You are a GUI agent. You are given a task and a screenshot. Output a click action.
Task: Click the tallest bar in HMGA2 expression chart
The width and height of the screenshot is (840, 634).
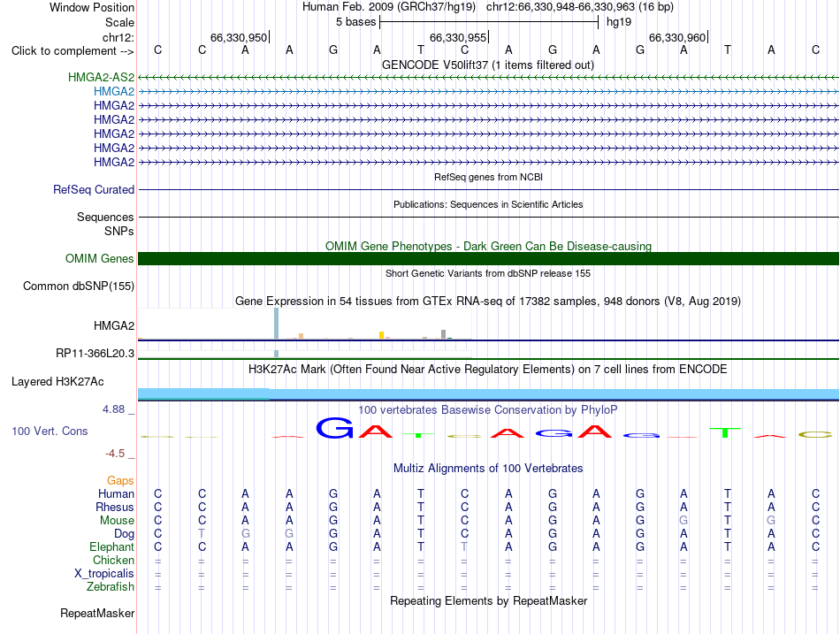pos(277,323)
